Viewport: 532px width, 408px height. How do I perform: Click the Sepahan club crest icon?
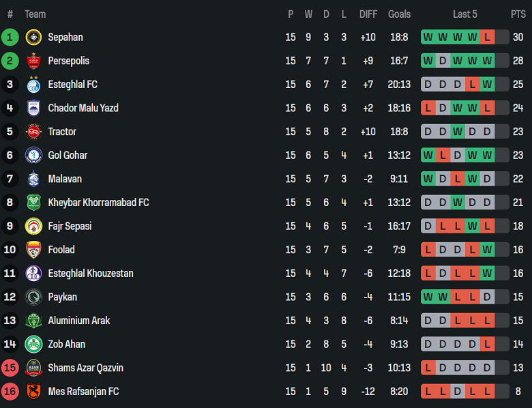(x=33, y=38)
